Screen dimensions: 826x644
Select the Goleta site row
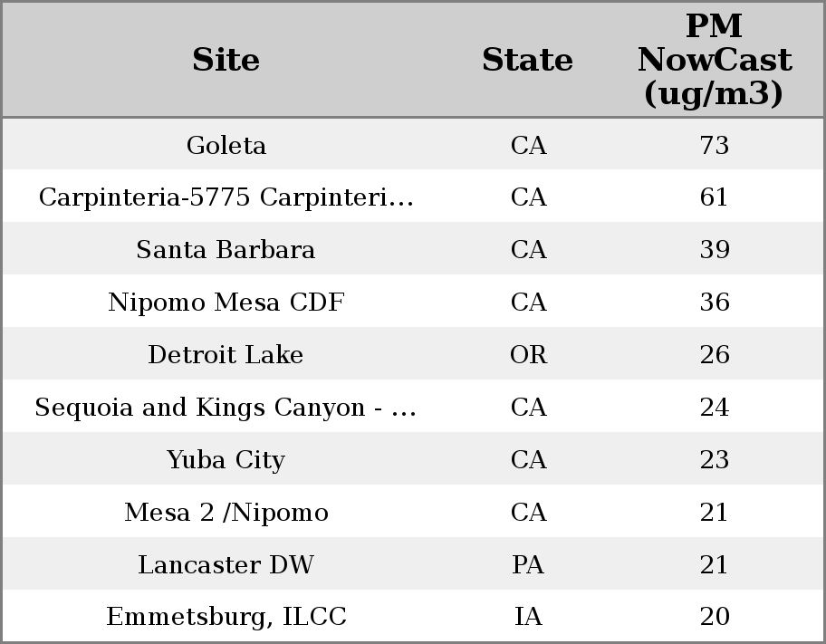[226, 146]
